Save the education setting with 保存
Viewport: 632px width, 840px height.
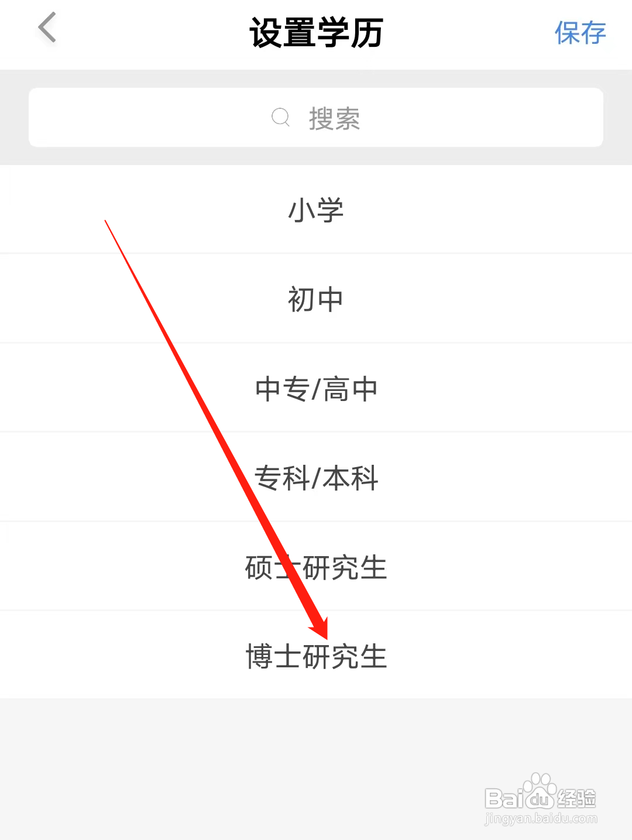[580, 33]
